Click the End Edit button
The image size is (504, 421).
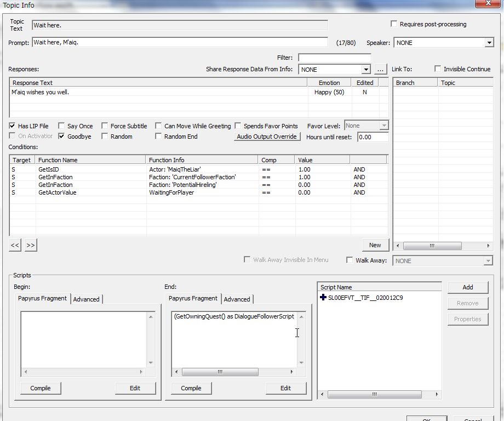(x=285, y=388)
